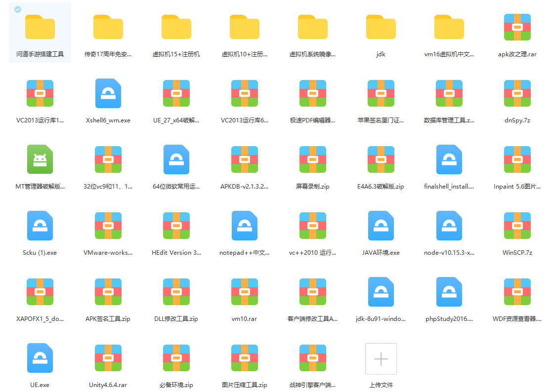Select the phpStudy2016 file icon
The width and height of the screenshot is (552, 392).
(x=449, y=292)
